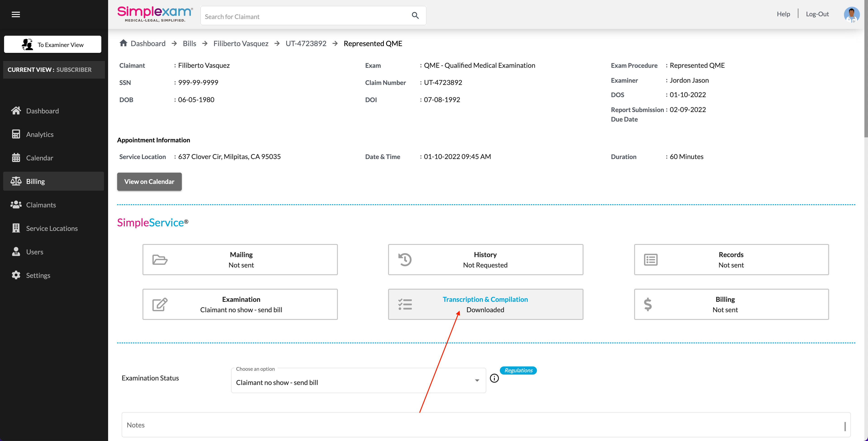Click the View on Calendar button
This screenshot has height=441, width=868.
149,181
